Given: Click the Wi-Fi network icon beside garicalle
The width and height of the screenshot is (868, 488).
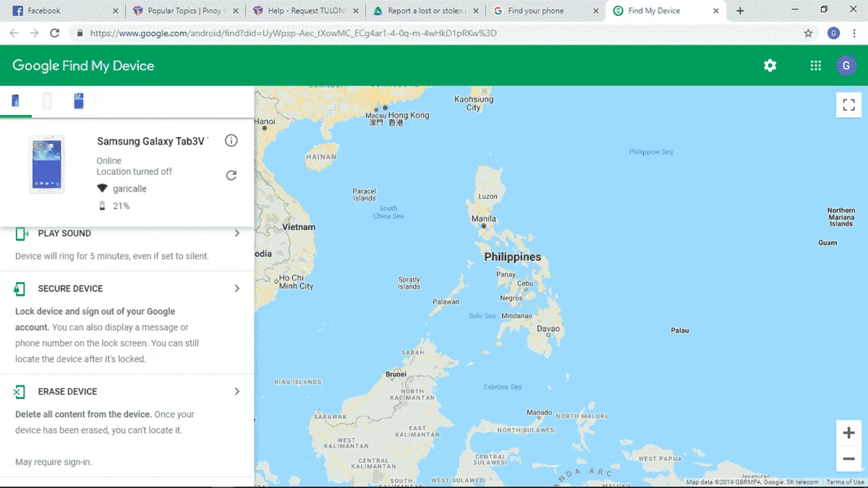Looking at the screenshot, I should 102,189.
